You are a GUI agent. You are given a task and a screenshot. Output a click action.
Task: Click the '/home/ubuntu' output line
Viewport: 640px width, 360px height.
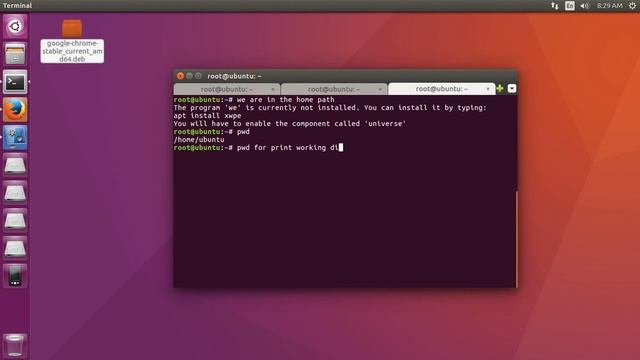tap(199, 140)
